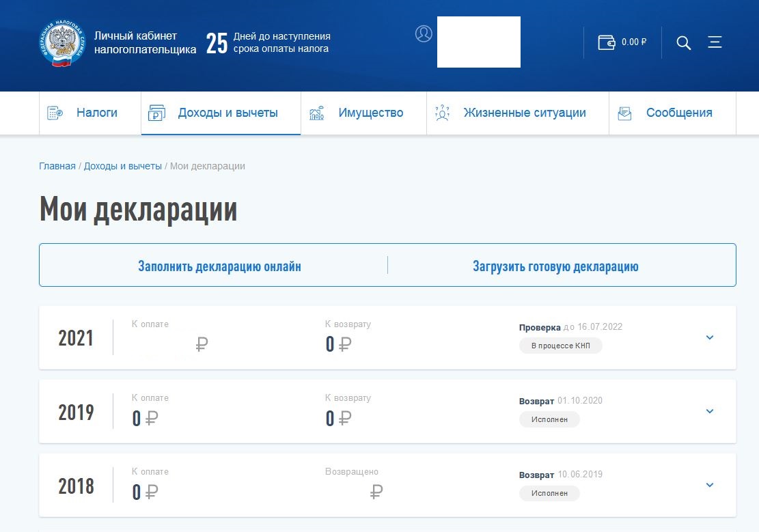The height and width of the screenshot is (532, 759).
Task: Click the В процессе КНП status badge
Action: coord(560,346)
